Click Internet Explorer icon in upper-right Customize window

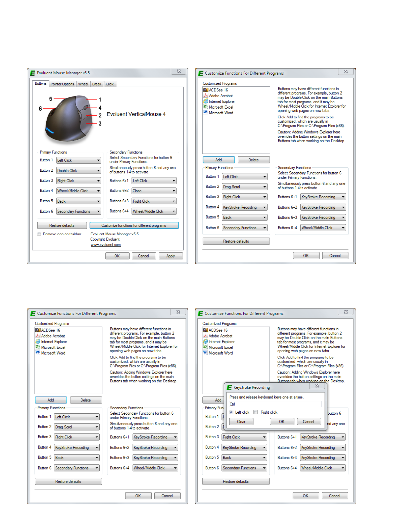(206, 101)
